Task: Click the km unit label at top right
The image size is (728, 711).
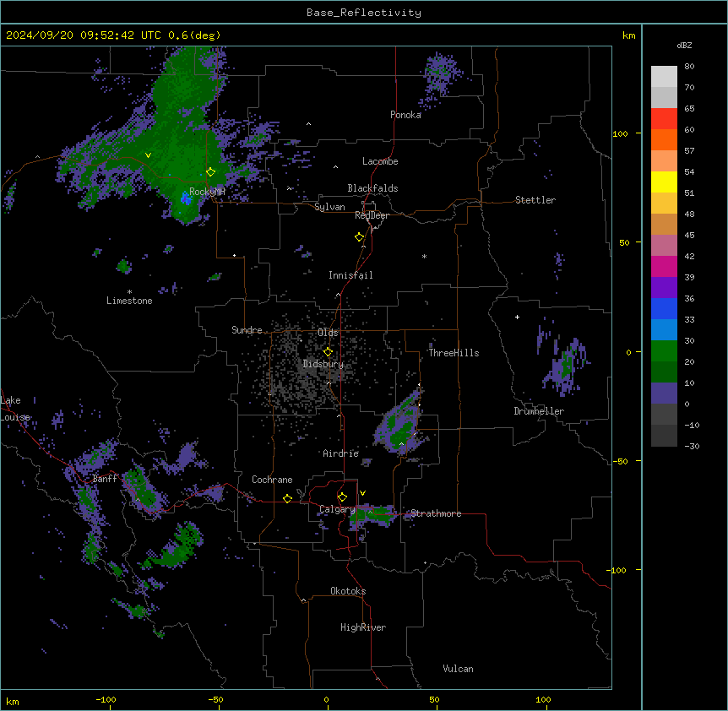Action: point(628,35)
